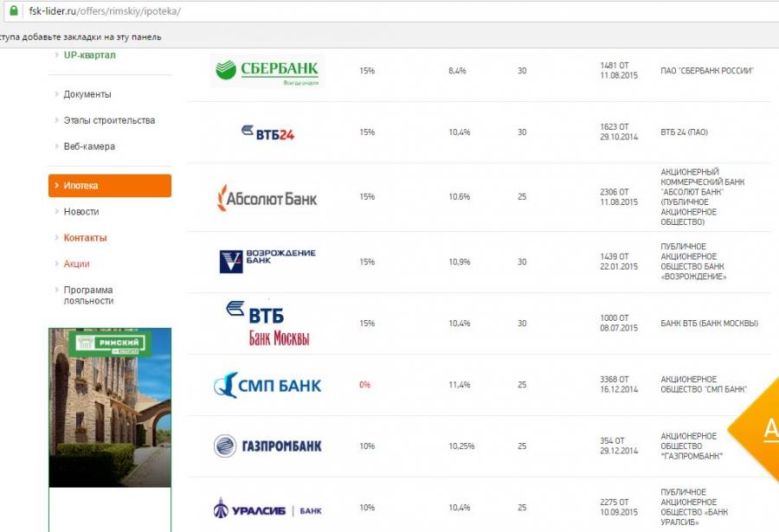Click ПАО "СБЕРБАНК РОССИИ" name text

707,71
